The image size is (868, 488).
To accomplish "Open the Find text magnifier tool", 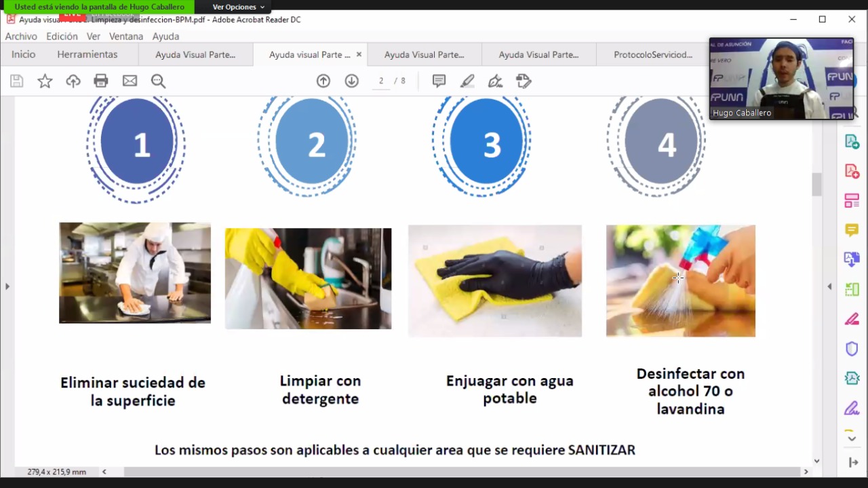I will point(158,81).
